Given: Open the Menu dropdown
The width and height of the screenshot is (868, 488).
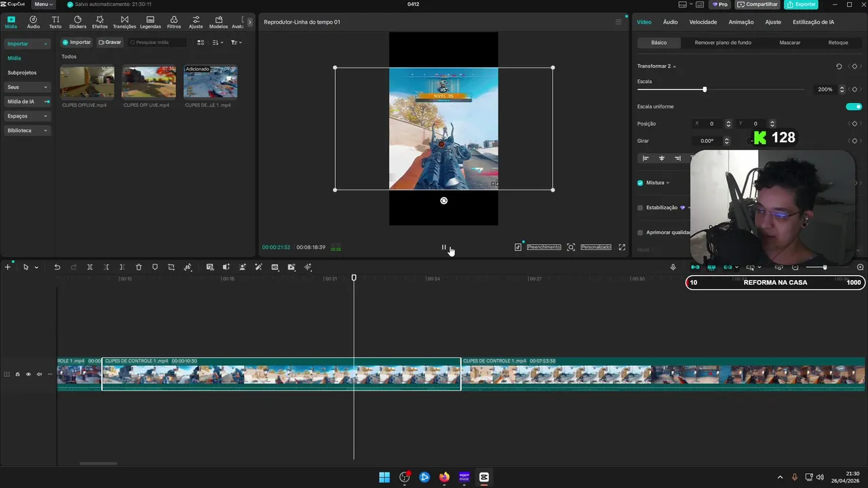Looking at the screenshot, I should (43, 4).
